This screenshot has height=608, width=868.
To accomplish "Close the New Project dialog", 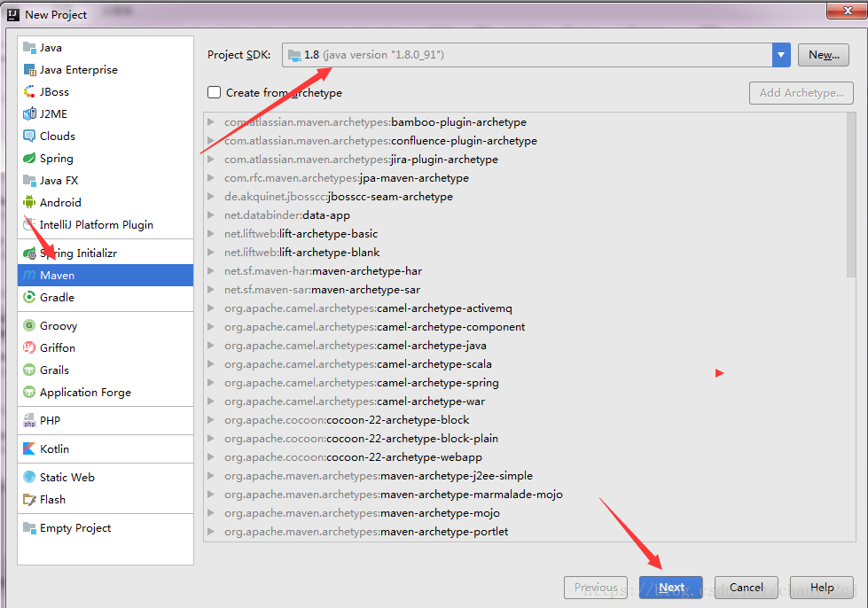I will [x=847, y=11].
